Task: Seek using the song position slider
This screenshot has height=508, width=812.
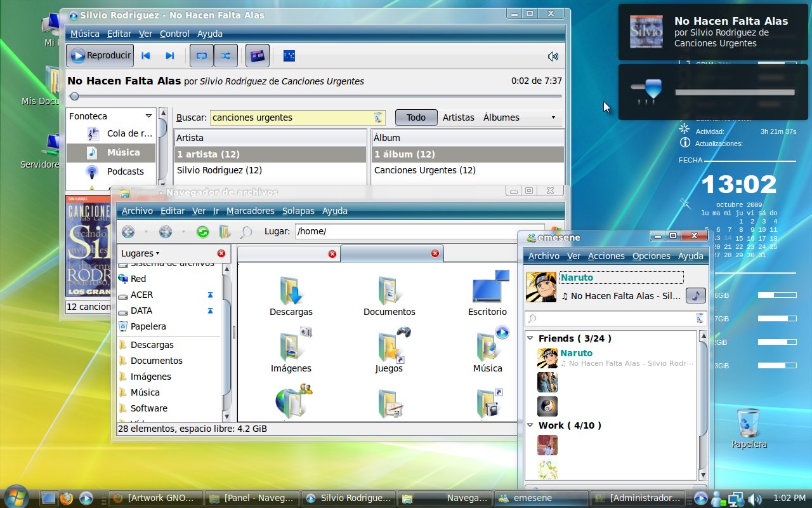Action: tap(315, 97)
